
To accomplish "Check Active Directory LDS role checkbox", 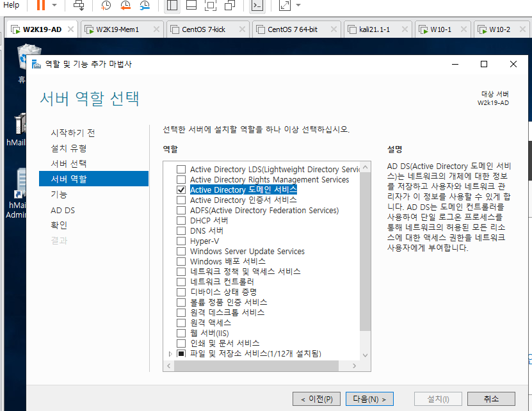I will pos(181,169).
